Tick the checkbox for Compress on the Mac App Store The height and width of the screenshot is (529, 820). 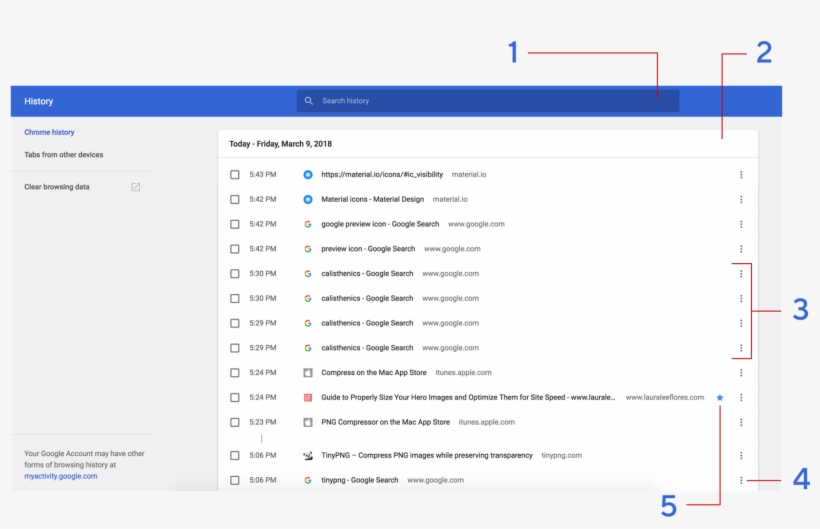tap(235, 373)
